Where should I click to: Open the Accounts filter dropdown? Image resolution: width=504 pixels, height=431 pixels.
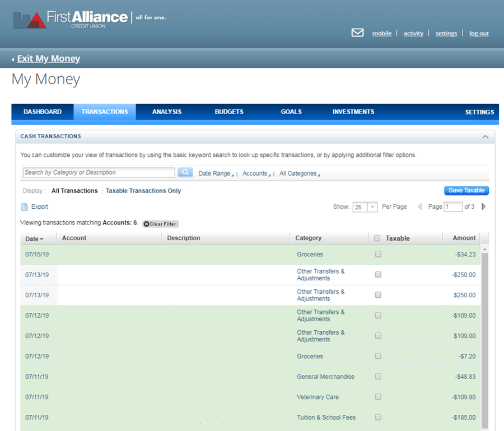pyautogui.click(x=256, y=174)
